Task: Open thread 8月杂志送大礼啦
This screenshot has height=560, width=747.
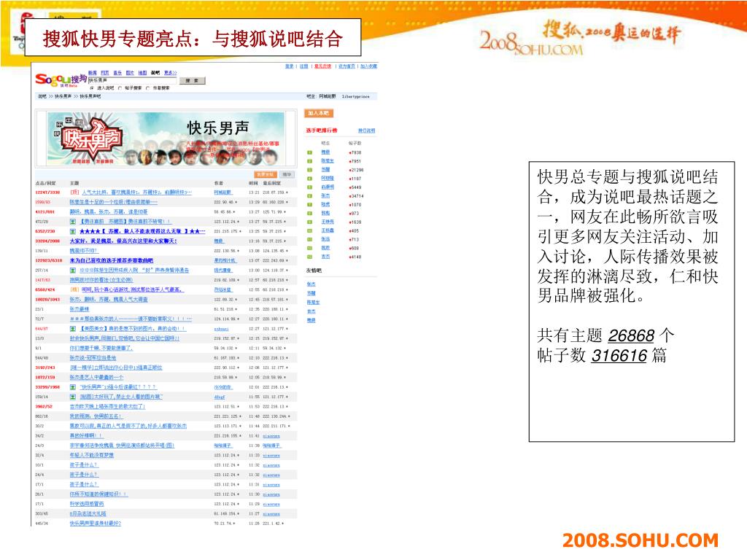Action: (x=88, y=514)
